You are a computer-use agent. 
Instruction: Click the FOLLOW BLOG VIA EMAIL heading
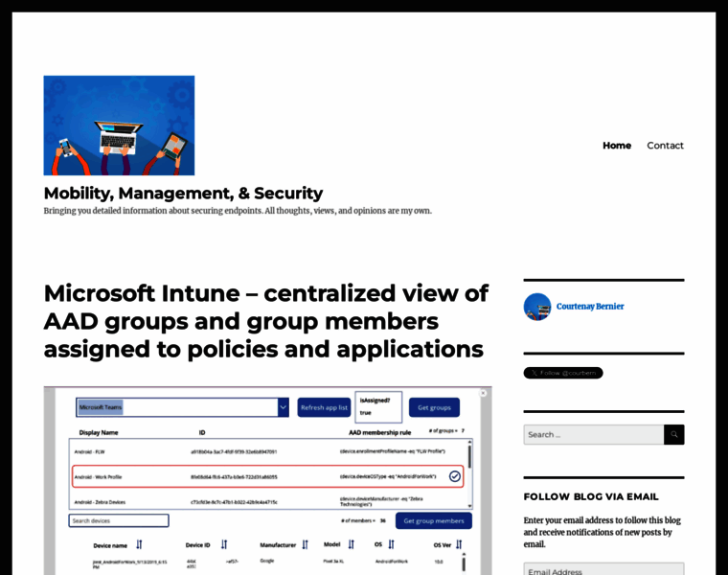[591, 496]
